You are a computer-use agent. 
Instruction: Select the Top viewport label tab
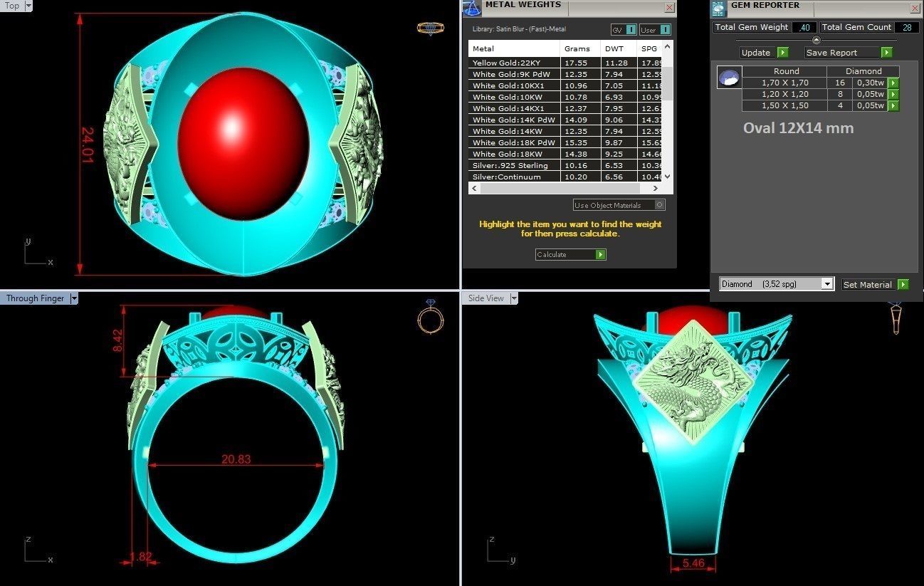tap(11, 6)
